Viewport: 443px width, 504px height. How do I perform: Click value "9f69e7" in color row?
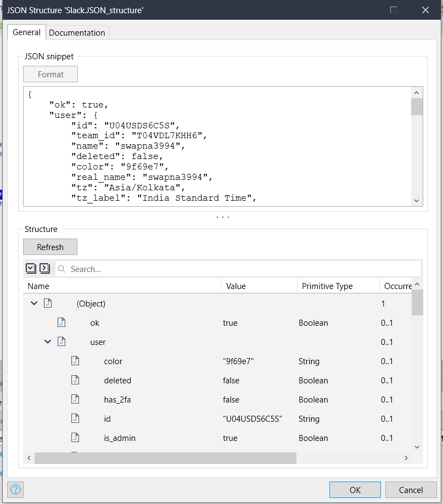point(238,361)
